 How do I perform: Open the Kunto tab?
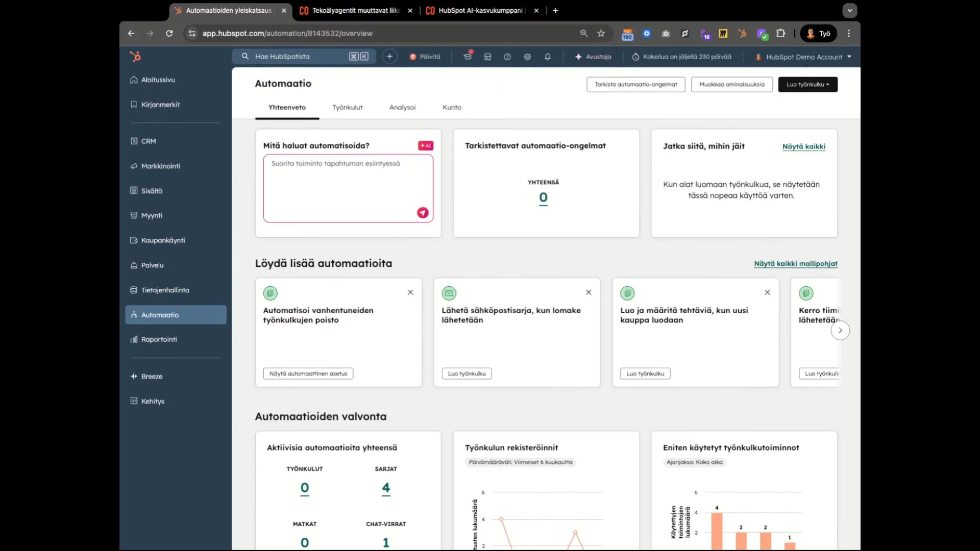452,107
